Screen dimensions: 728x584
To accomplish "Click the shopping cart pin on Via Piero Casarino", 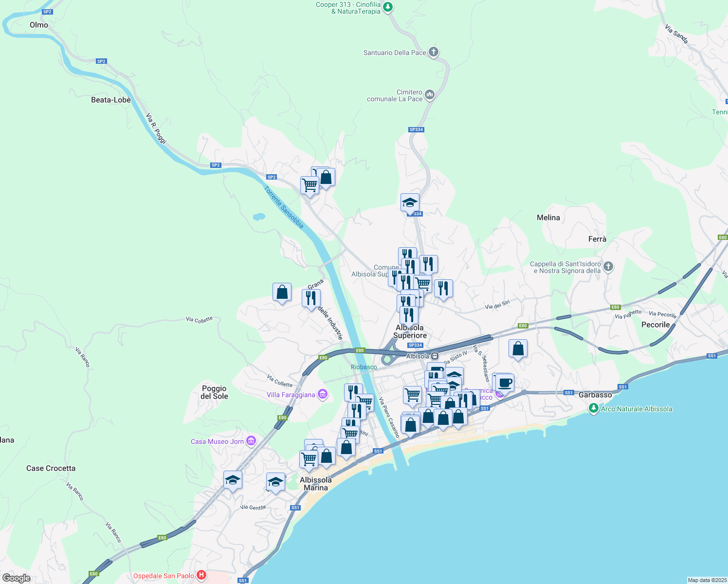I will point(412,396).
